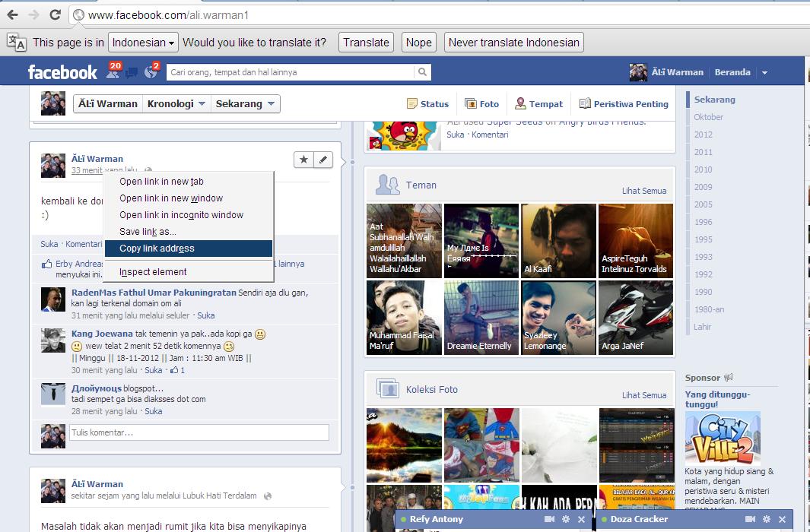Choose Open link in new tab

pos(189,182)
